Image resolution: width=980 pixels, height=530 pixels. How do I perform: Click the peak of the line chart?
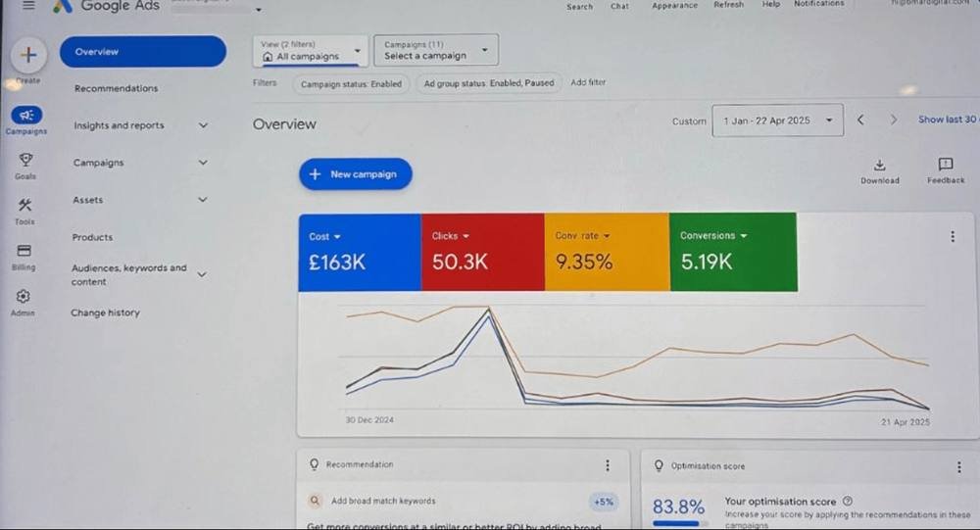tap(488, 307)
